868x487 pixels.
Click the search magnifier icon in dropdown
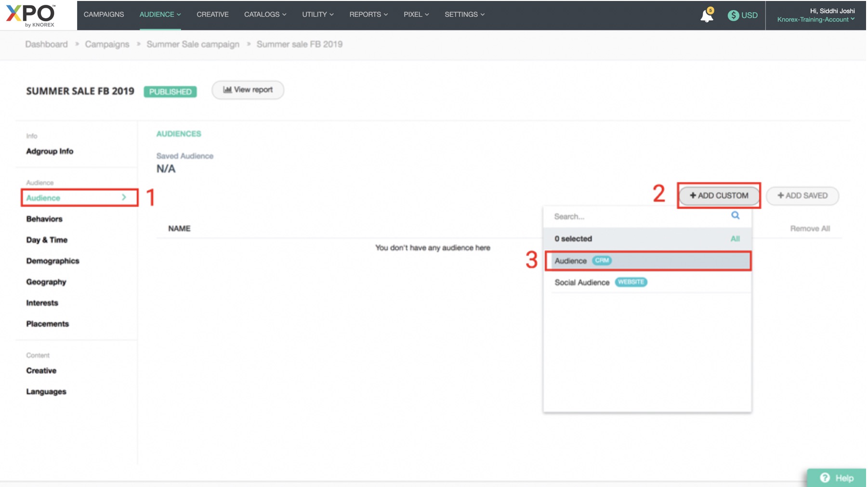[x=735, y=216]
